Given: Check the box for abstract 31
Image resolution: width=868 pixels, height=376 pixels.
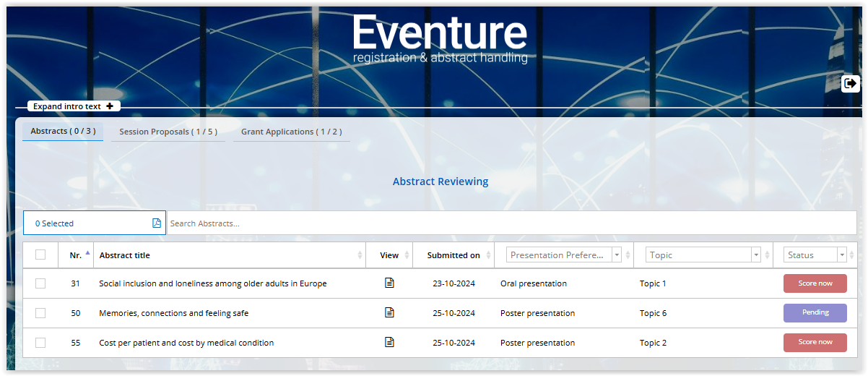Looking at the screenshot, I should point(40,283).
